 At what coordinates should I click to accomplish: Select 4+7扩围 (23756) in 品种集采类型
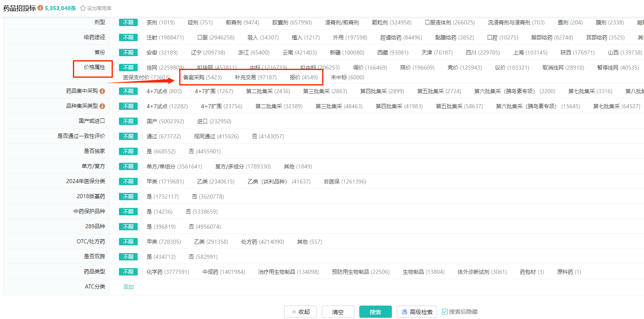pos(222,106)
